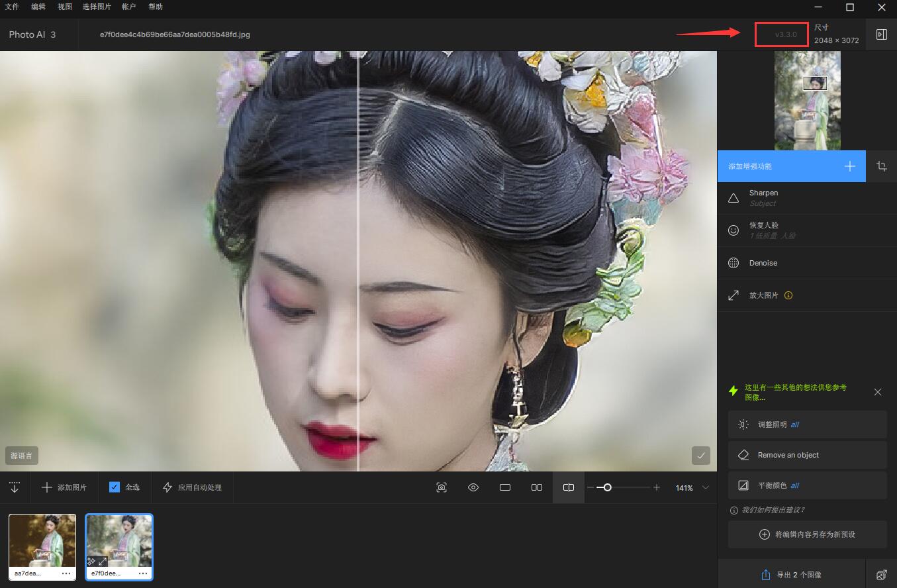Dismiss the suggestions panel with X
This screenshot has width=897, height=588.
[878, 392]
